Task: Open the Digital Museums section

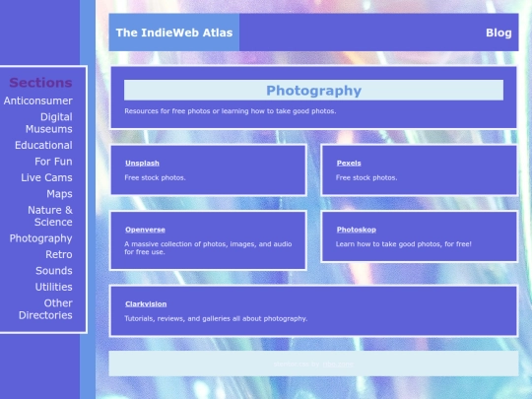Action: 49,123
